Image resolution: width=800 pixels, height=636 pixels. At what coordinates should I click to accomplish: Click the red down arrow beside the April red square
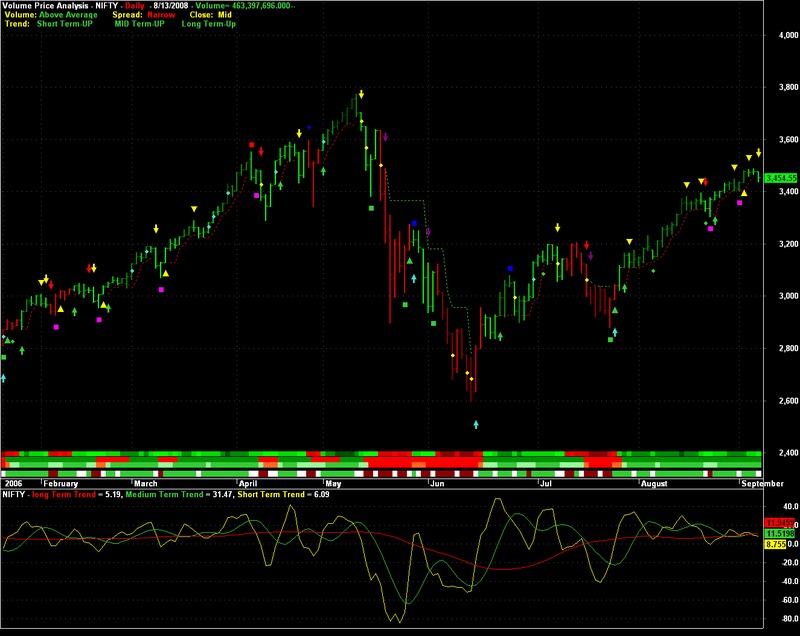[261, 151]
